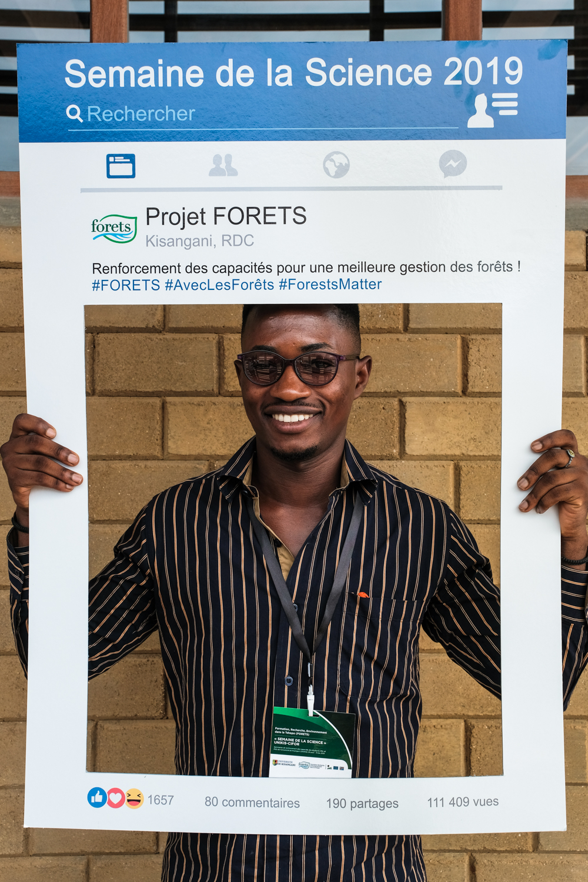Open the friends icon tab
Screen dimensions: 588x882
[223, 165]
